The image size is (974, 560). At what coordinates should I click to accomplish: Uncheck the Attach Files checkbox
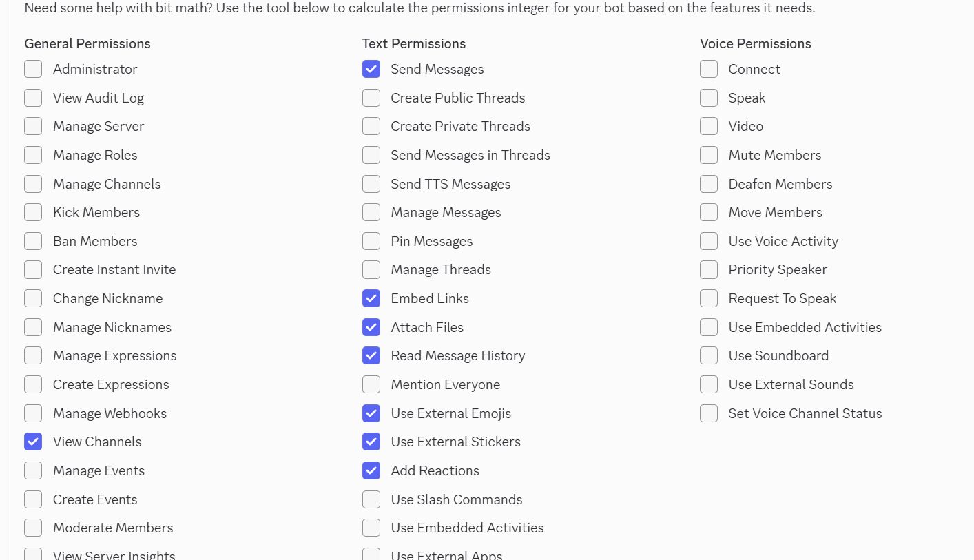point(371,327)
